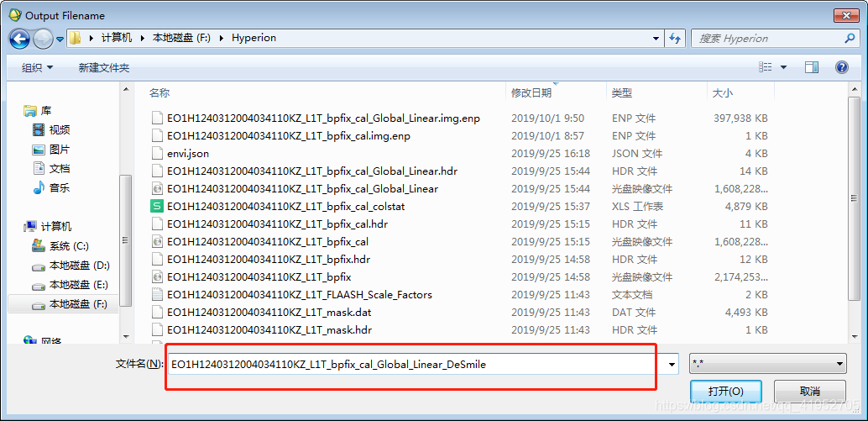This screenshot has width=868, height=421.
Task: Click the 取消 button
Action: pos(810,391)
